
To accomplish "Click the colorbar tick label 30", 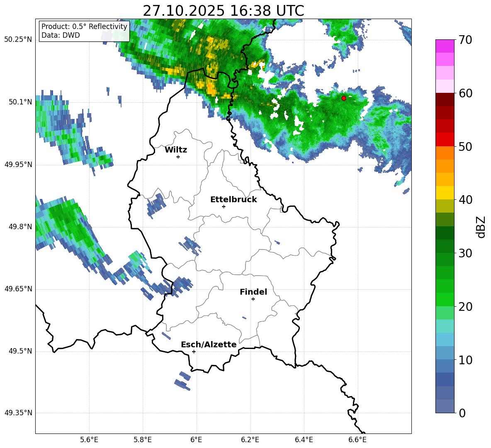I will [465, 253].
